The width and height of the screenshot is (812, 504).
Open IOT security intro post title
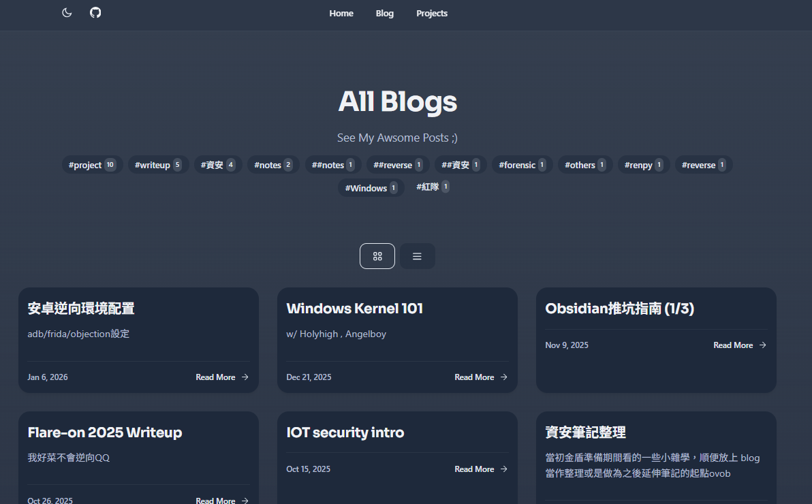[x=345, y=432]
